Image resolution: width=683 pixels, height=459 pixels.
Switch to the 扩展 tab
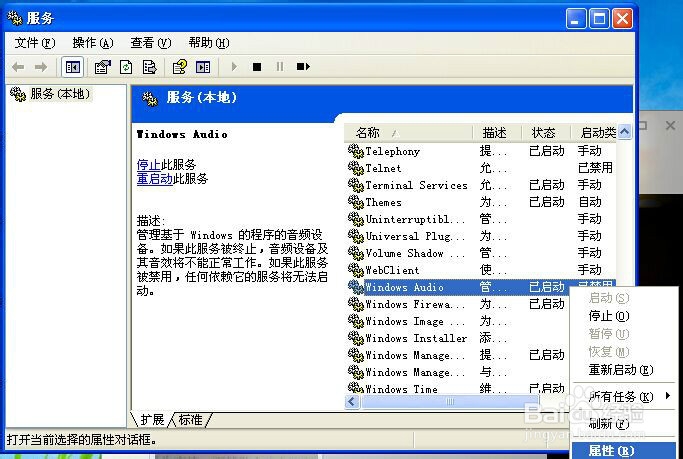(152, 420)
